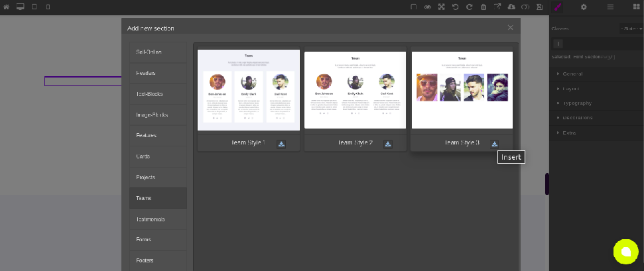The height and width of the screenshot is (271, 644).
Task: Select the Testimonials category
Action: click(158, 219)
